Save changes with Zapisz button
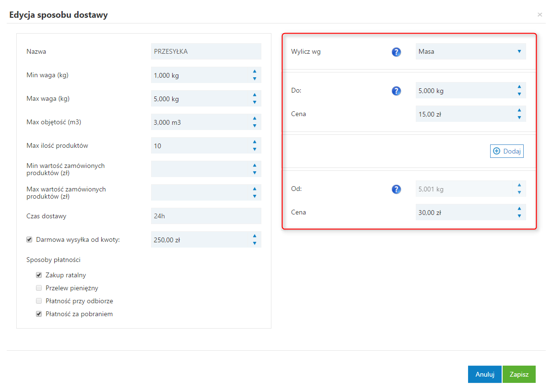This screenshot has height=392, width=552. point(519,374)
